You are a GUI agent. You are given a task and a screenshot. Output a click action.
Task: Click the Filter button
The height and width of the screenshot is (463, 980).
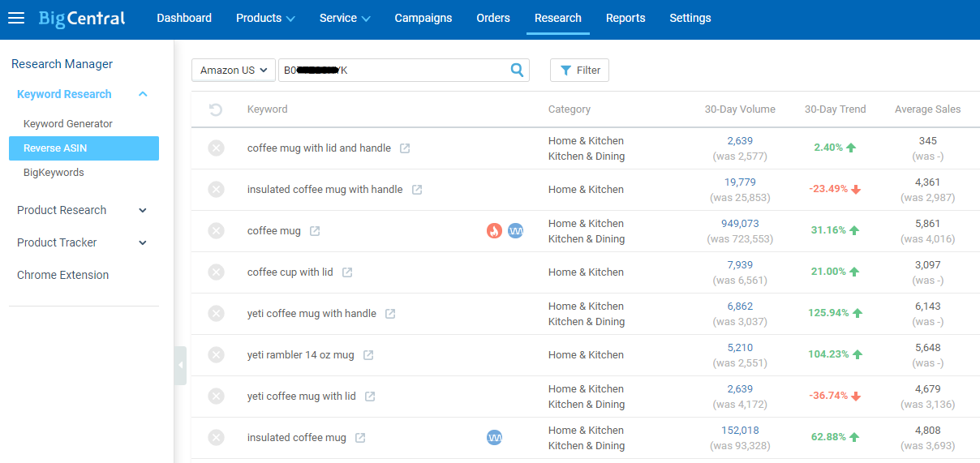(x=579, y=71)
